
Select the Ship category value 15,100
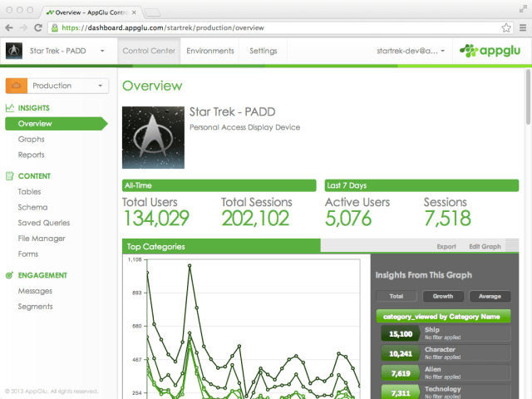401,334
